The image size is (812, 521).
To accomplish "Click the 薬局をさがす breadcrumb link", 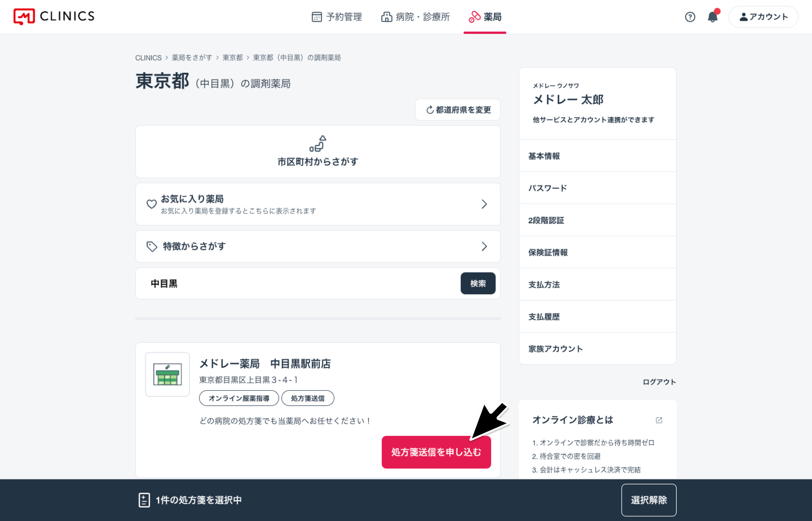I will (x=192, y=58).
